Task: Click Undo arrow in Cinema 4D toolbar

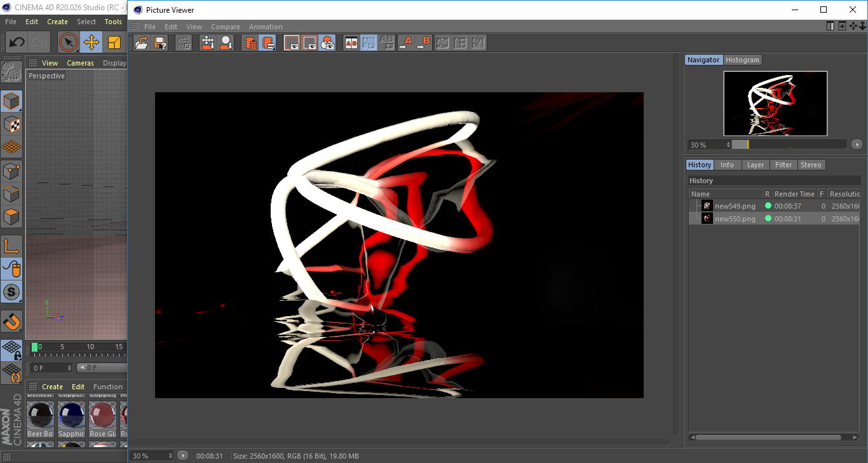Action: 17,43
